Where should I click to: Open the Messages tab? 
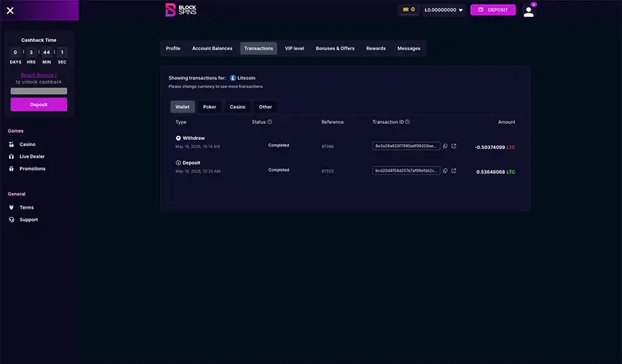[409, 49]
